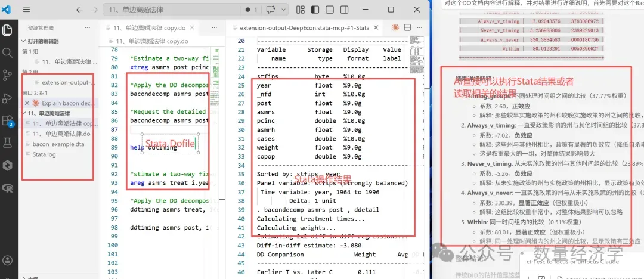Close the Explain bacon dec... editor entry
Screen dimensions: 644x279
[x=27, y=103]
